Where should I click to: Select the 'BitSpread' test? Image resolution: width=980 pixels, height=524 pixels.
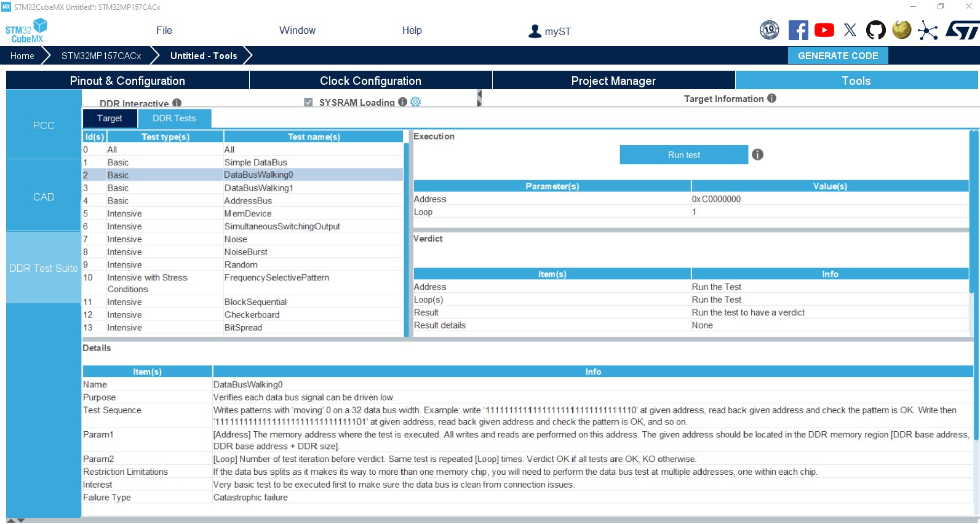243,328
